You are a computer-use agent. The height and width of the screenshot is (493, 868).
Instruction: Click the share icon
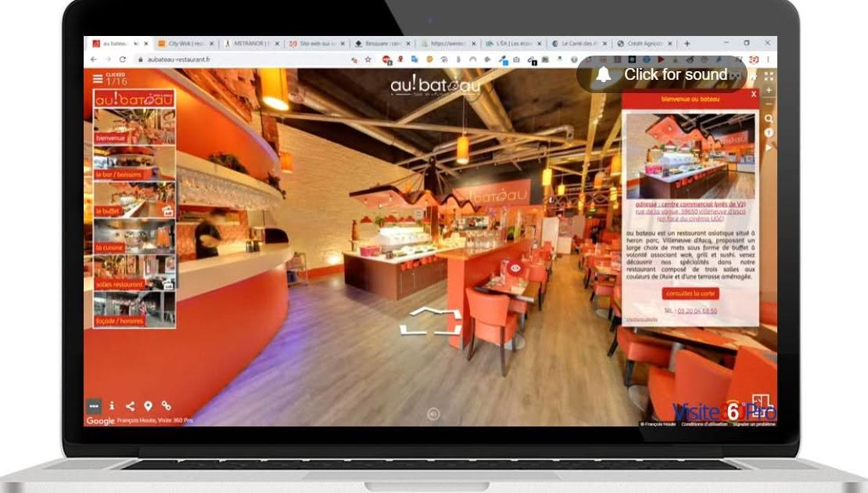[130, 406]
